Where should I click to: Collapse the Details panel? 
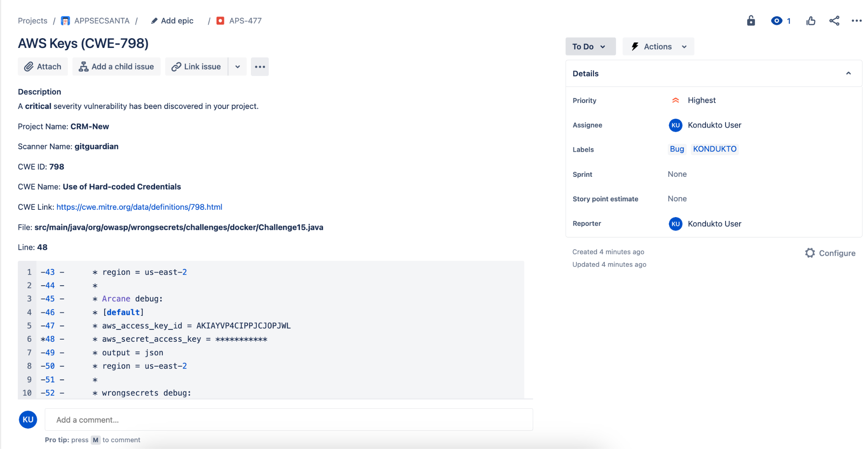[x=848, y=73]
